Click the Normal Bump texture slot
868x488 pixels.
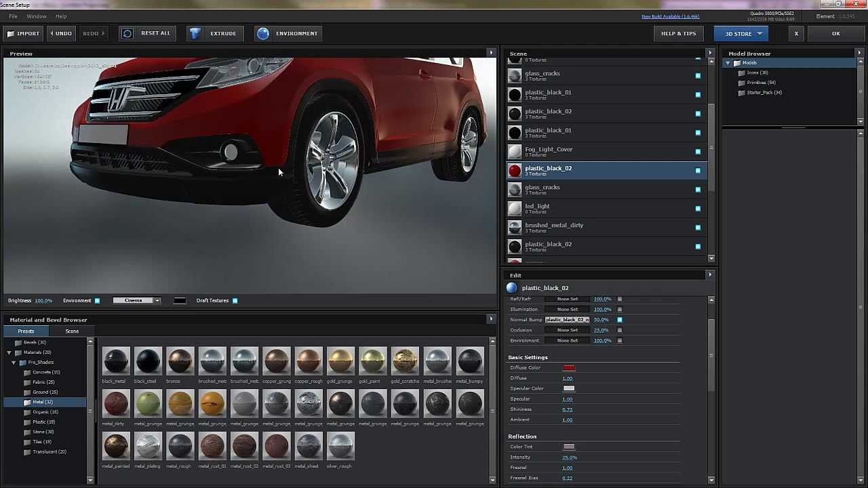568,320
